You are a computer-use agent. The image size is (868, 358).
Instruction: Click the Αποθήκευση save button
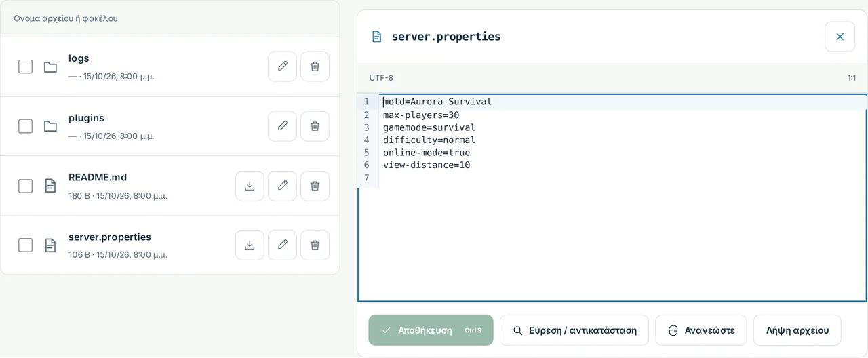coord(431,330)
